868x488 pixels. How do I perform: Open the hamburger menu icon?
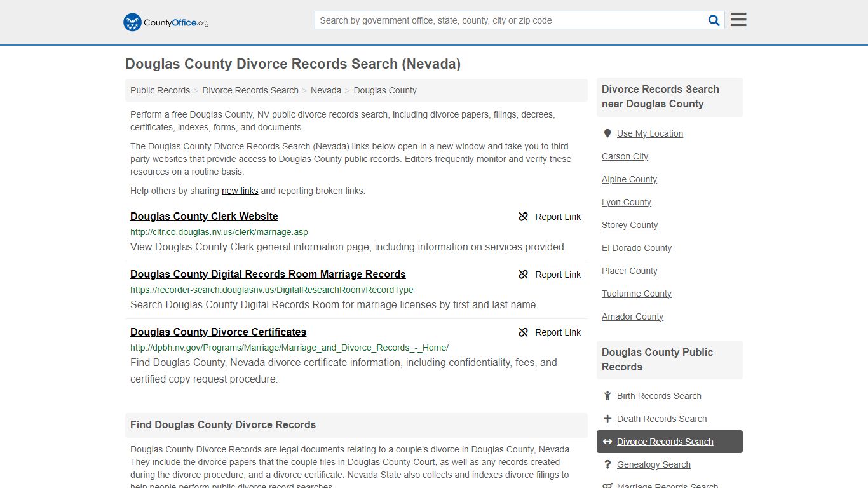click(738, 20)
